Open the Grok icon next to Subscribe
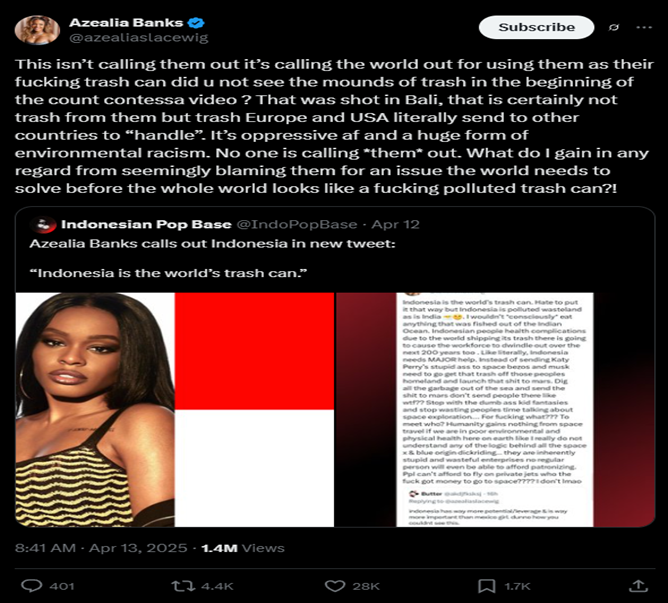The image size is (668, 603). click(x=613, y=27)
